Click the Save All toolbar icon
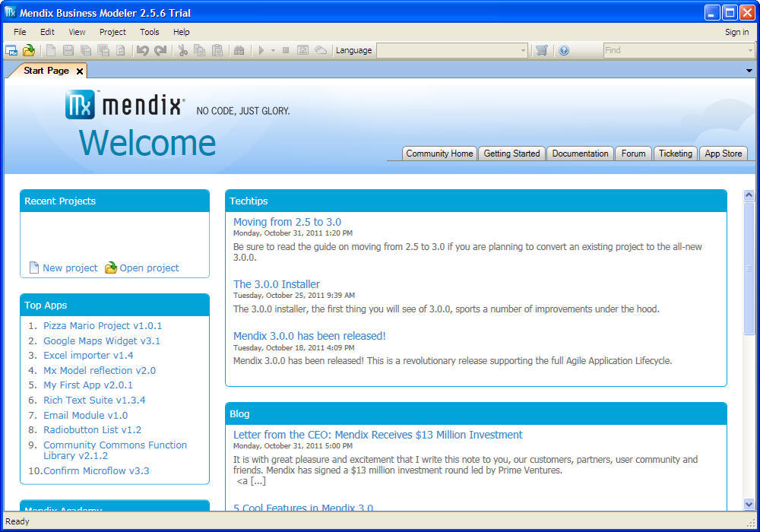The height and width of the screenshot is (532, 760). coord(86,50)
